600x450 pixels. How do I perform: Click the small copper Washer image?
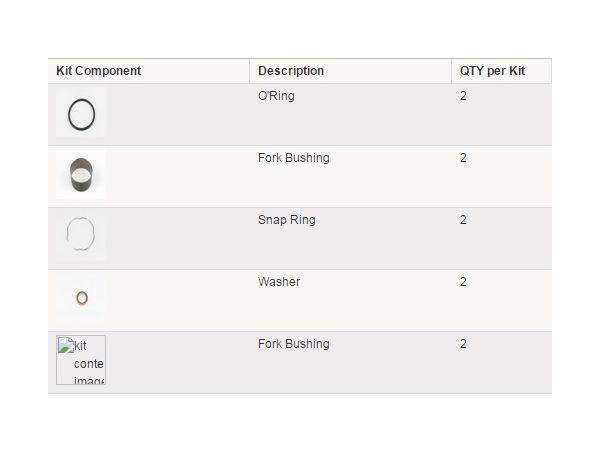tap(81, 298)
